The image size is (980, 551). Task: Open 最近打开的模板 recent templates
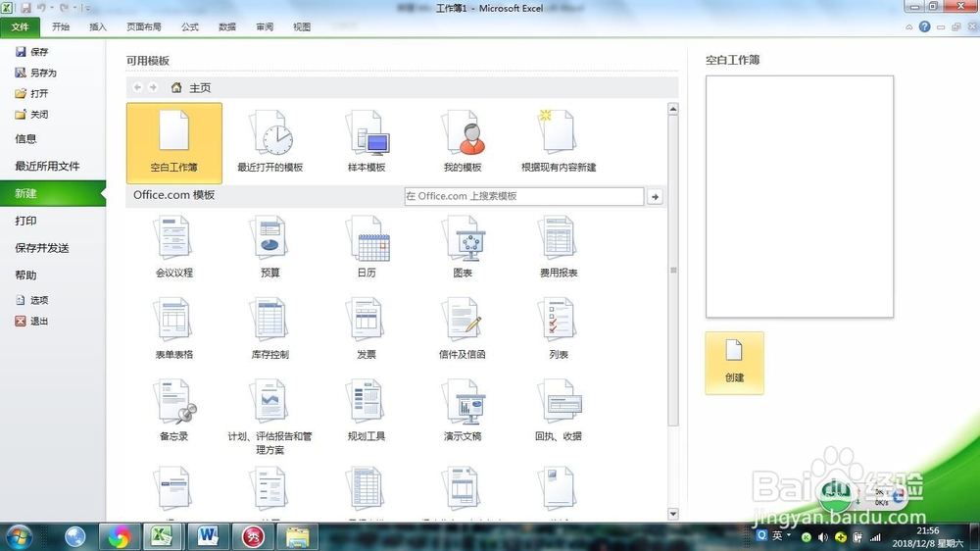pos(270,143)
